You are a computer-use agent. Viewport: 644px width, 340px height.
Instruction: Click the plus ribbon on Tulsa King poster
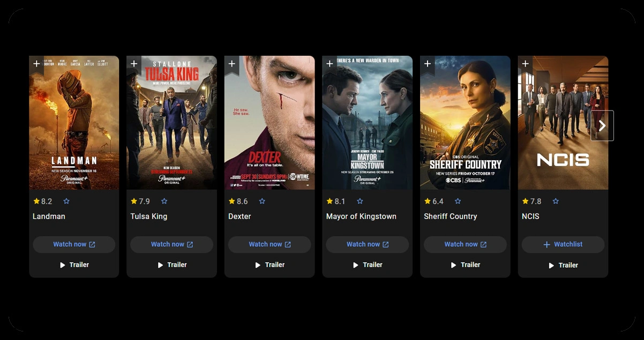tap(134, 64)
